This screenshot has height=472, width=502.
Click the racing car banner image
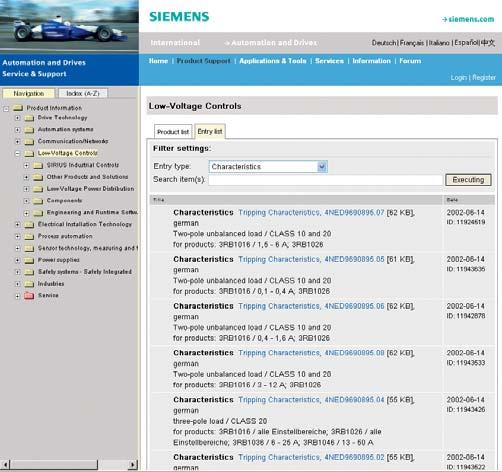69,26
